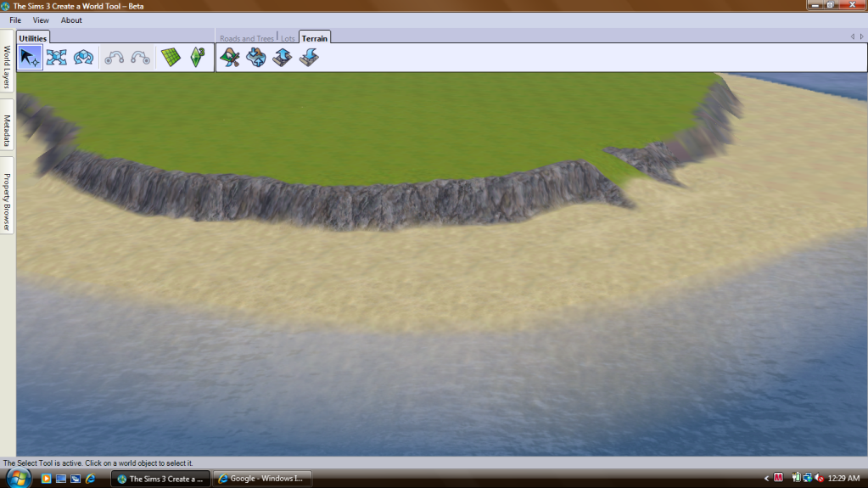Switch to the Utilities tab

32,37
